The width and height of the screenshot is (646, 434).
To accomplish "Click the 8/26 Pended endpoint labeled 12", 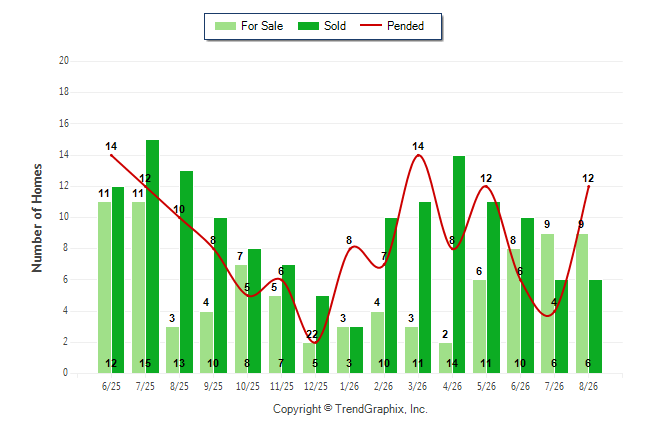I will 588,186.
